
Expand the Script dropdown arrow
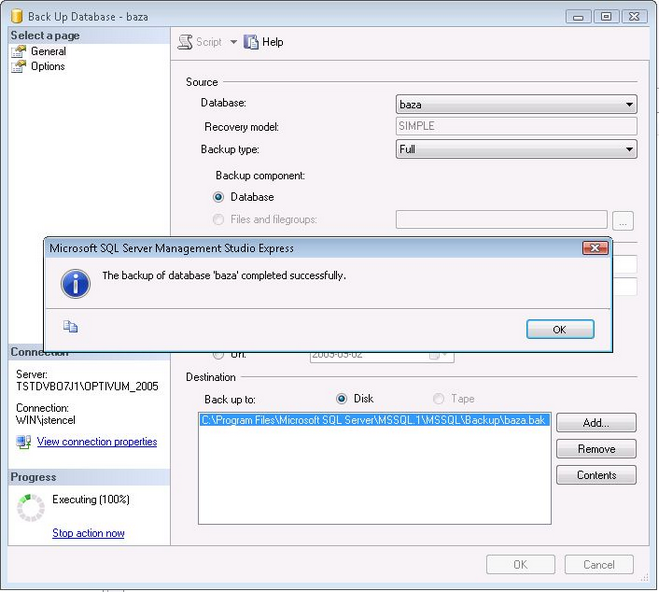click(x=234, y=42)
